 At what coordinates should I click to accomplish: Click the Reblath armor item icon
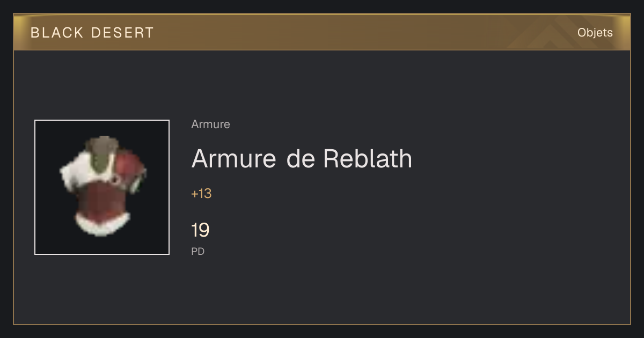pyautogui.click(x=102, y=187)
